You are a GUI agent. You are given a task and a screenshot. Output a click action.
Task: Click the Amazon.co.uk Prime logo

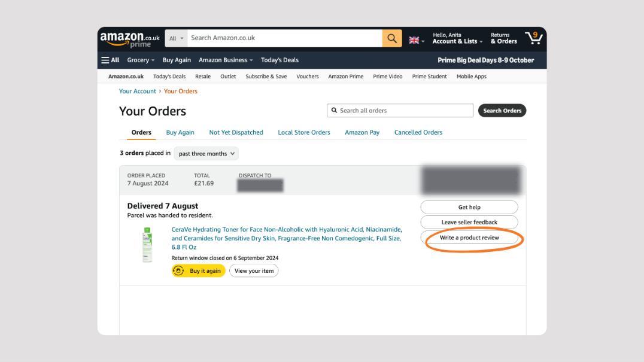coord(130,39)
